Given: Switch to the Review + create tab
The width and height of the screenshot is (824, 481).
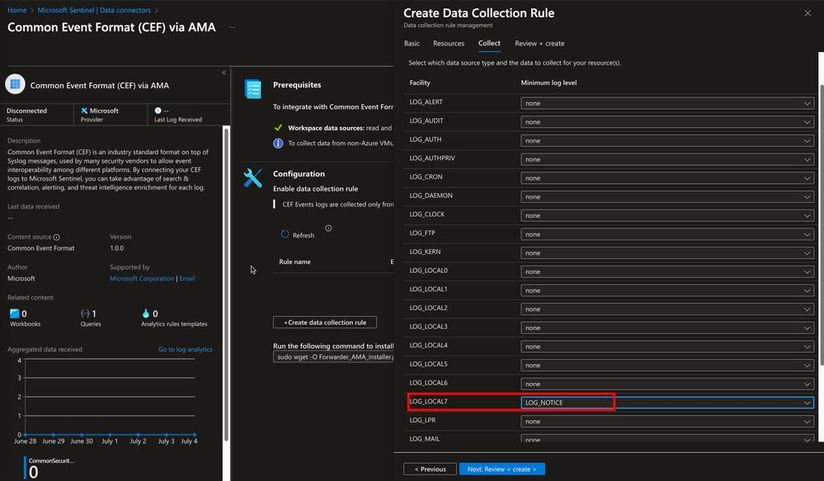Looking at the screenshot, I should (539, 43).
